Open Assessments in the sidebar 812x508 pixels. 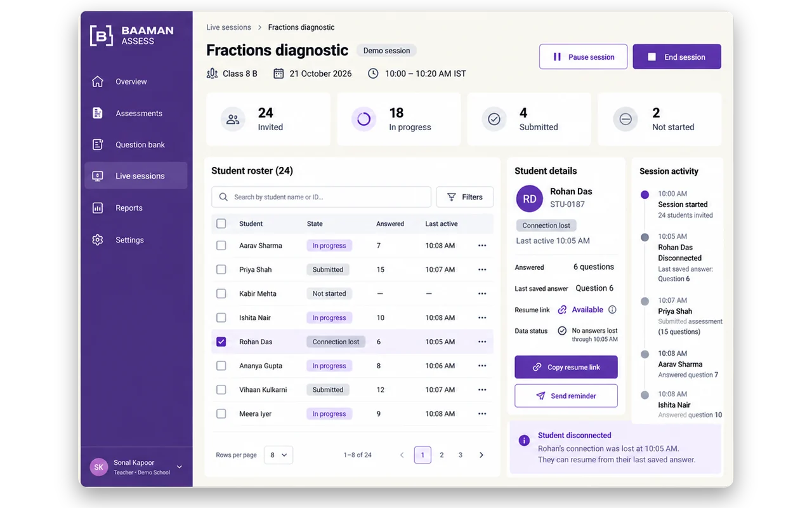(x=136, y=113)
